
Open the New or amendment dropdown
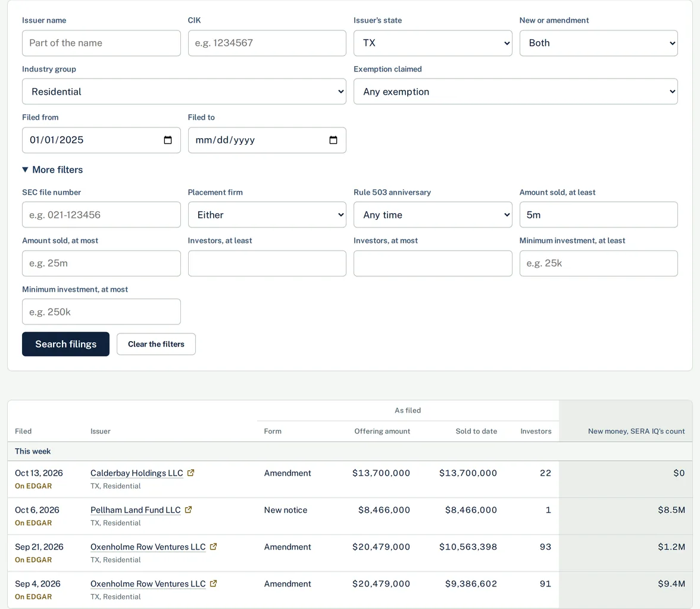point(598,43)
